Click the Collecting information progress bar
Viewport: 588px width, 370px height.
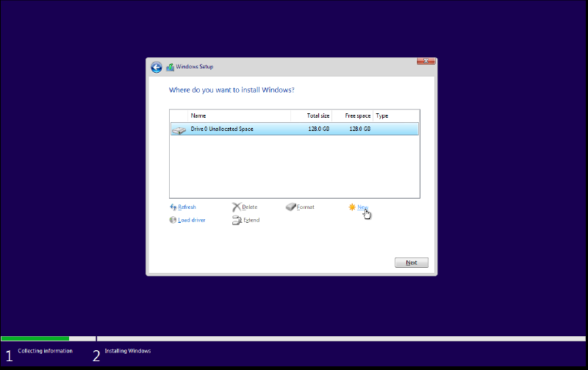coord(49,338)
